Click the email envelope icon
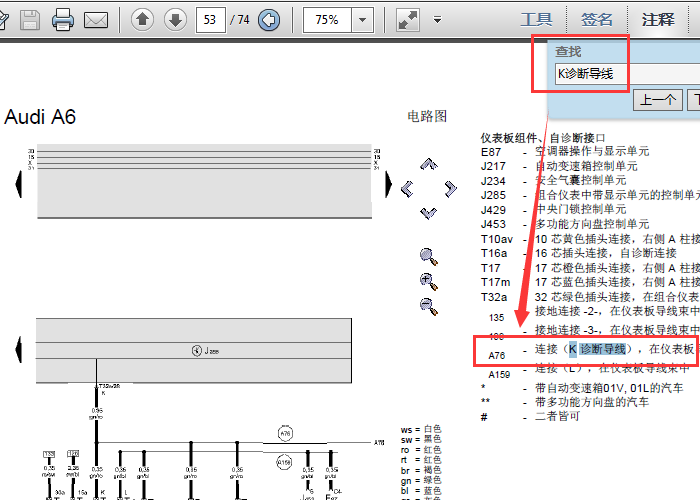The width and height of the screenshot is (700, 500). (96, 20)
